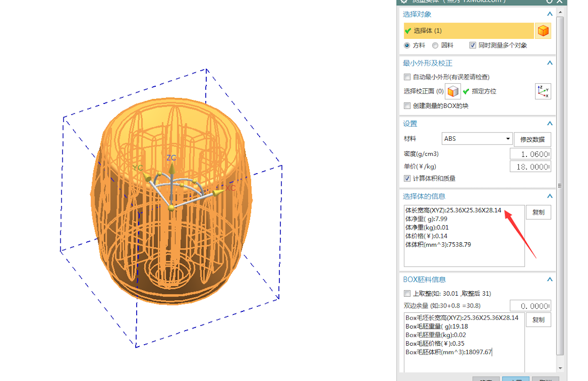Enable the 自动最小外形 checkbox
Viewport: 588px width, 381px height.
coord(407,77)
